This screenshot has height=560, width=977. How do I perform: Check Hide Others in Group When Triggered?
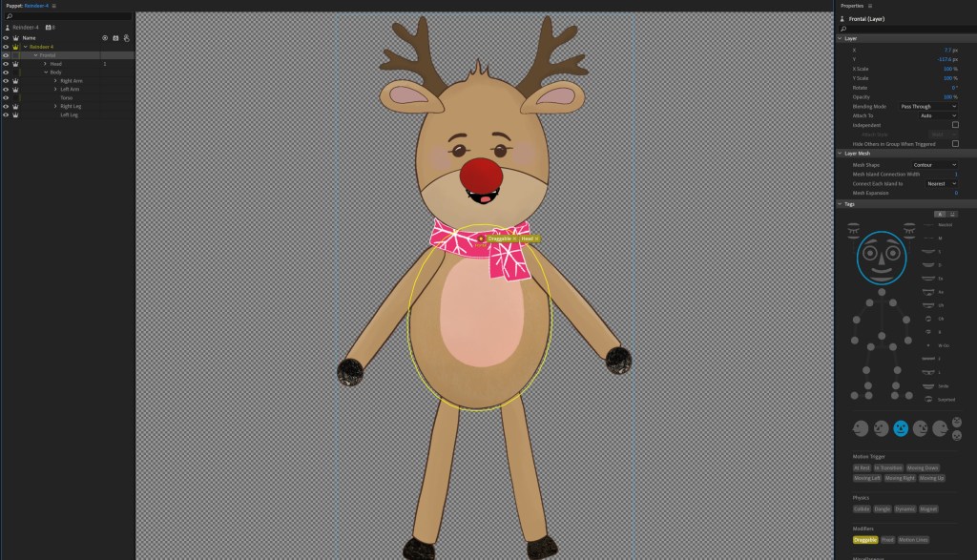pos(955,144)
